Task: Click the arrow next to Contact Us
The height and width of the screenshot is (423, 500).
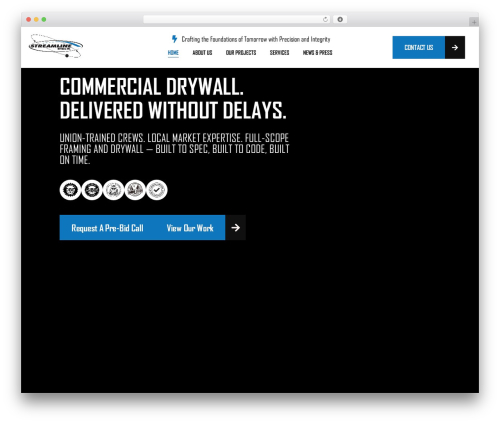Action: tap(455, 47)
